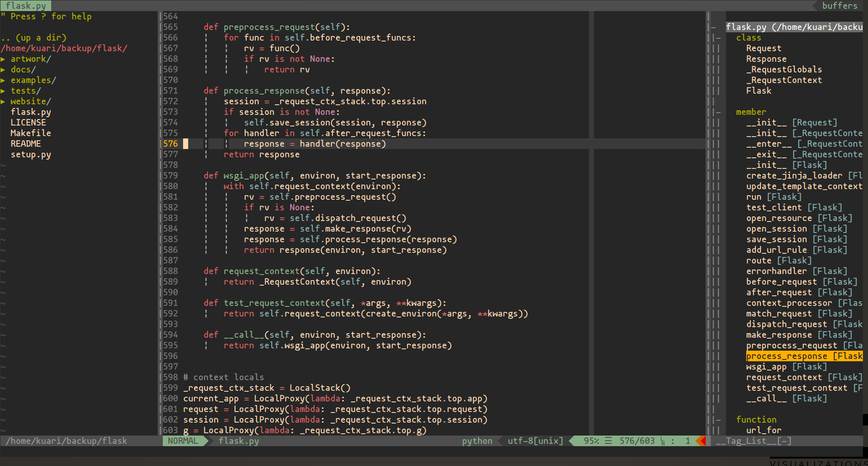
Task: Jump to open_session [Flask] tag
Action: tap(797, 229)
